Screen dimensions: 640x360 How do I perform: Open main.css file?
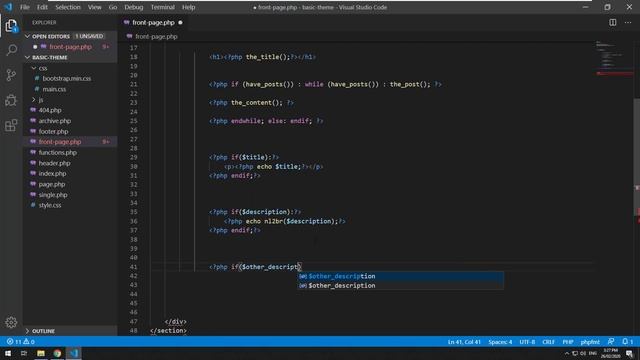(54, 89)
